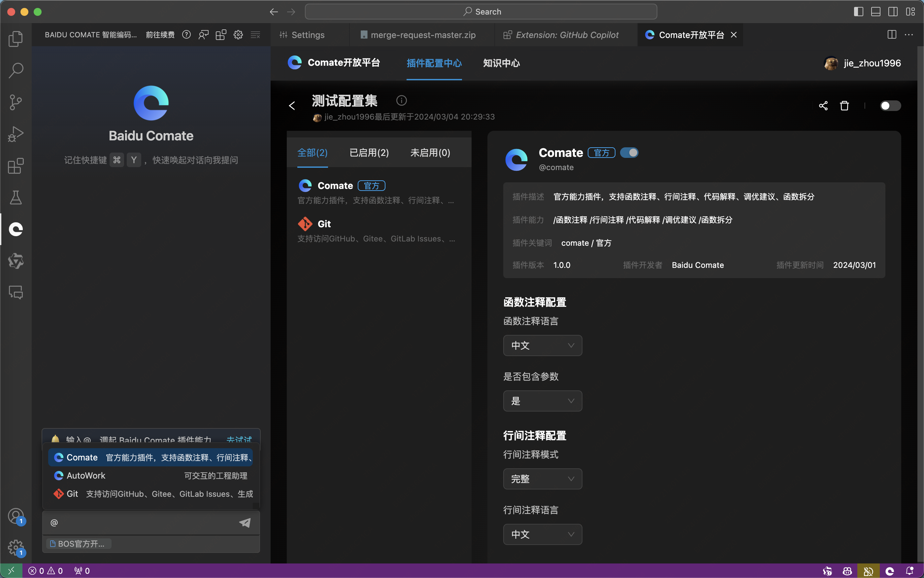Open 是否包含参数 dropdown
The image size is (924, 578).
(543, 401)
